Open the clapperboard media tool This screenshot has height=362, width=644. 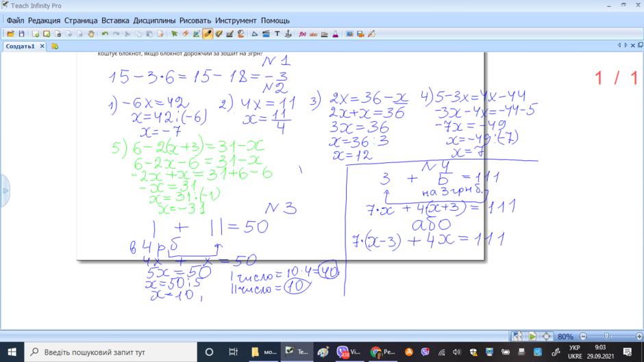pos(266,34)
